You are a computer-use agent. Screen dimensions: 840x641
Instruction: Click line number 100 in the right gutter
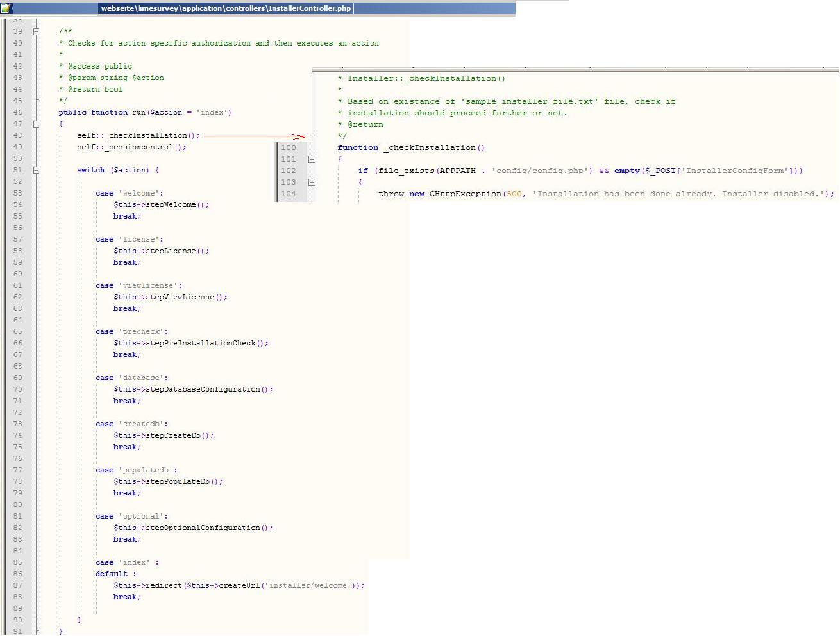point(289,147)
